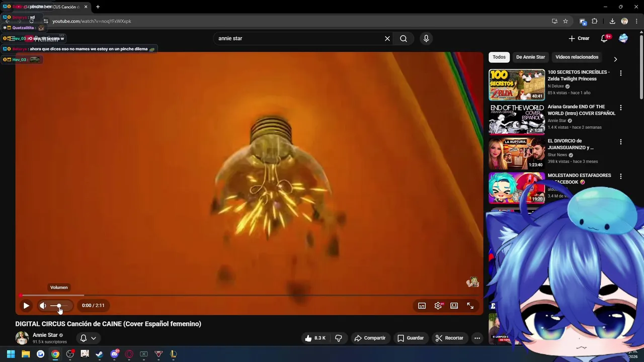
Task: Open Chrome profile avatar
Action: (624, 21)
